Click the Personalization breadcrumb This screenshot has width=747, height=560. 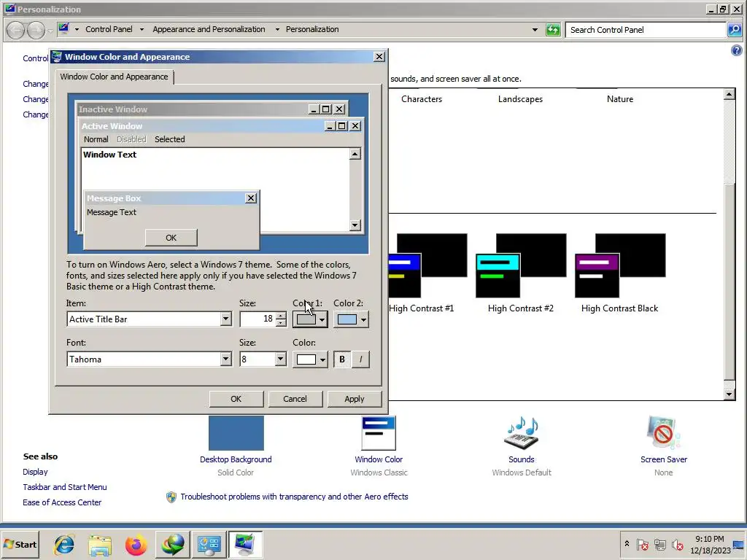(312, 29)
